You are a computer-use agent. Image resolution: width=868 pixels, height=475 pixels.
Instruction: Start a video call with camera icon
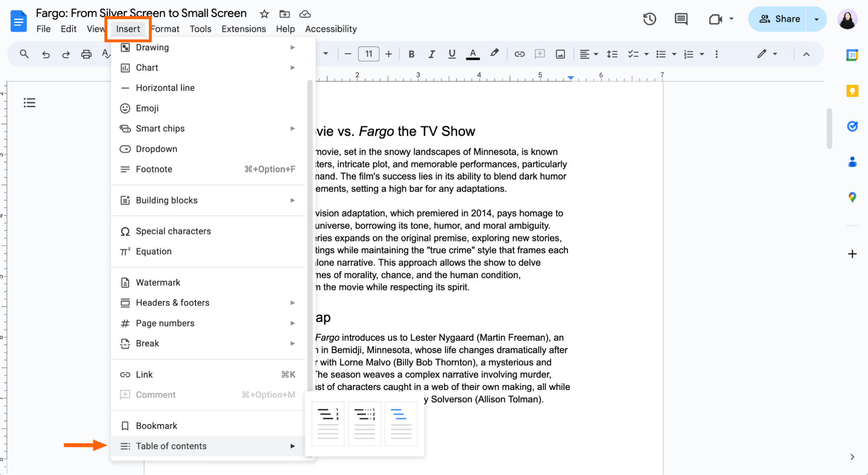715,19
